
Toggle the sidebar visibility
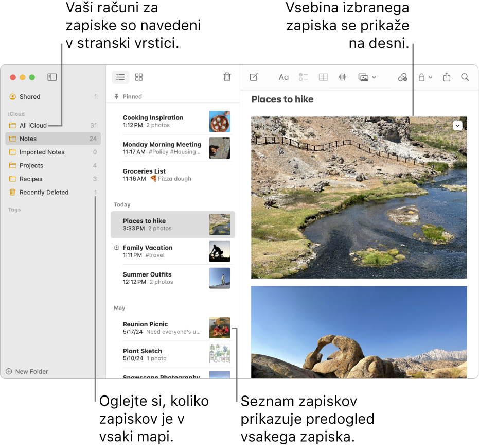[x=52, y=77]
